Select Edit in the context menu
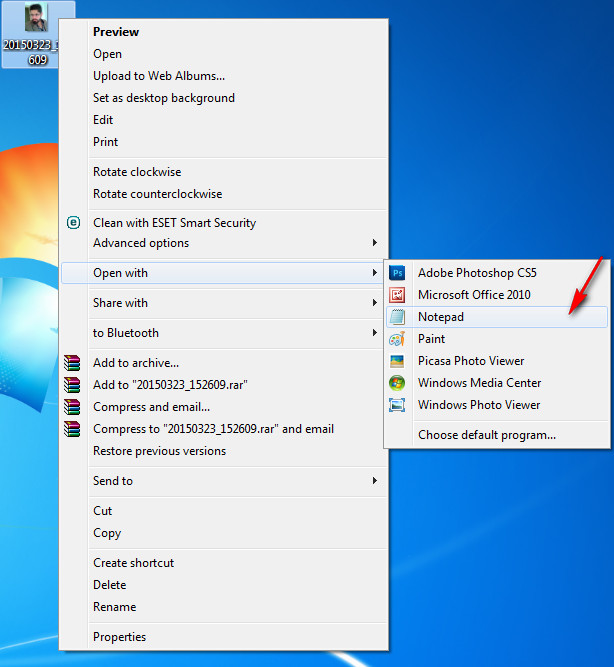 point(223,120)
